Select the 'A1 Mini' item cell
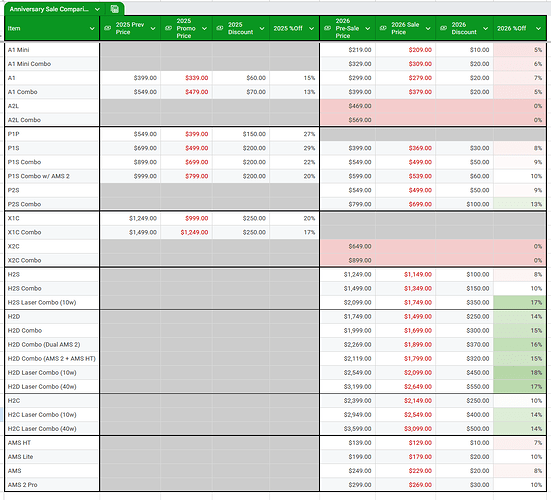 click(52, 50)
